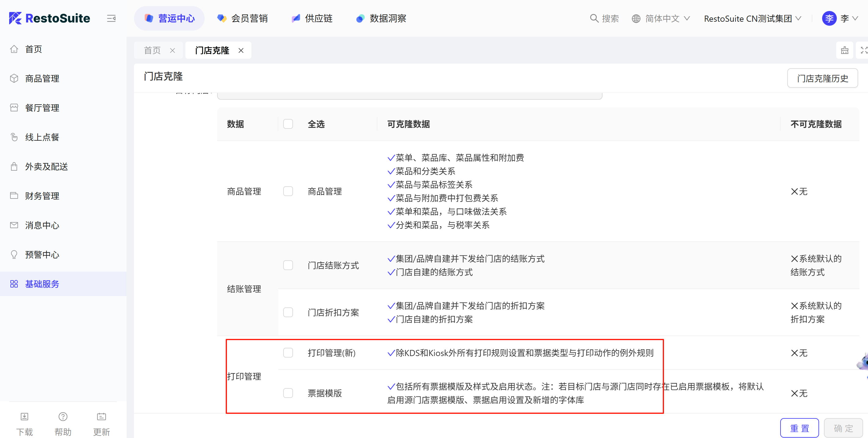This screenshot has height=438, width=868.
Task: Open the 营运中心 module
Action: 169,18
